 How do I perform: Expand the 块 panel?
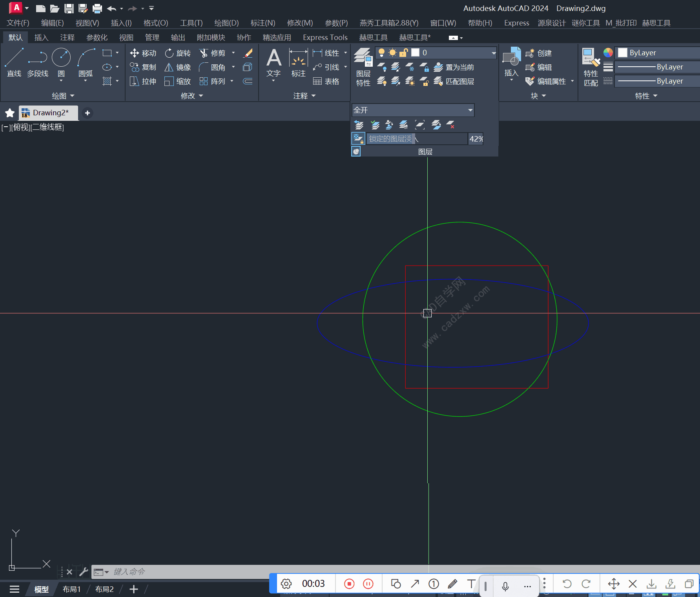[538, 96]
